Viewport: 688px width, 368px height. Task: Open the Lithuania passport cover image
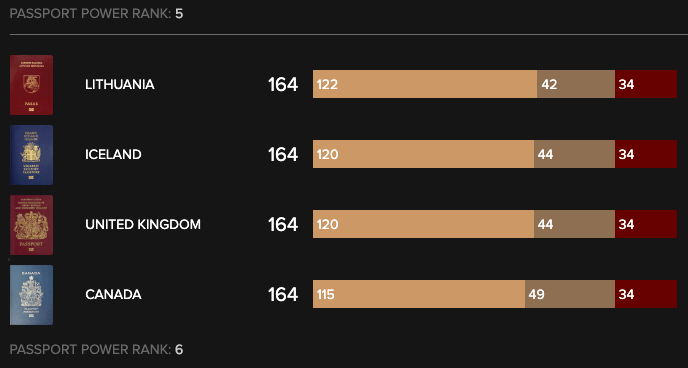32,85
